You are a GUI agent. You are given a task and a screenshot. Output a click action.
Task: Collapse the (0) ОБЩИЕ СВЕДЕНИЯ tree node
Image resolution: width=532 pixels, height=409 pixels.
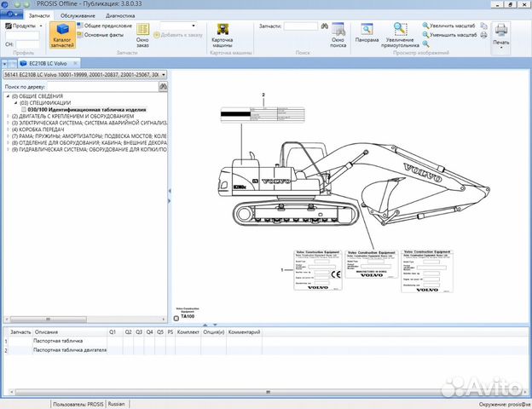coord(8,96)
